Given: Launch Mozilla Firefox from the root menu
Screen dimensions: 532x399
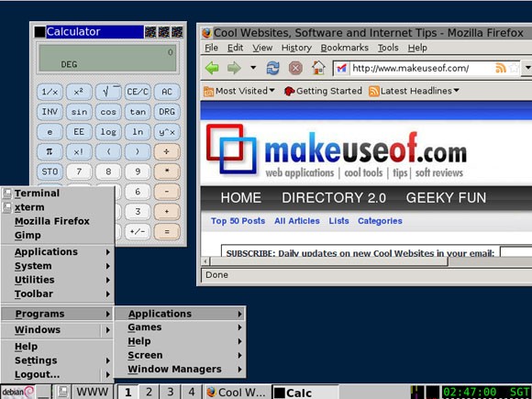Looking at the screenshot, I should pyautogui.click(x=58, y=221).
